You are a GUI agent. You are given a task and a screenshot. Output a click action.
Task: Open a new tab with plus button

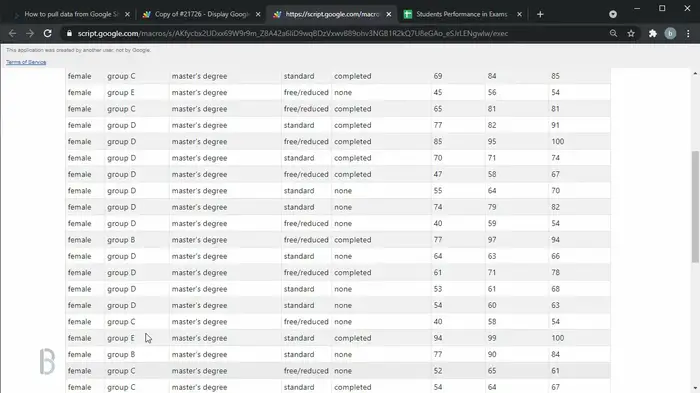tap(540, 14)
